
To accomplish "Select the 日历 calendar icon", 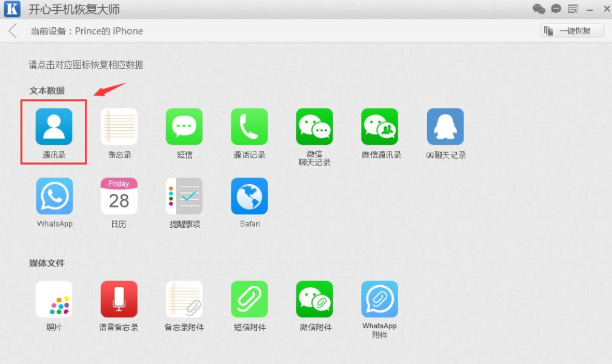I will pos(119,196).
